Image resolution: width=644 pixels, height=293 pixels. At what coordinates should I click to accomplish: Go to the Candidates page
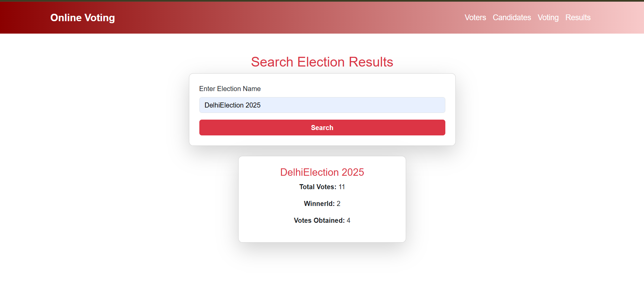coord(512,17)
